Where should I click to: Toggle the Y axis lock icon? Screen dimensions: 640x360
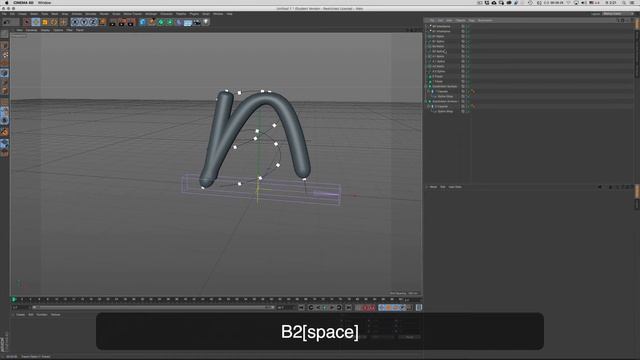click(84, 22)
